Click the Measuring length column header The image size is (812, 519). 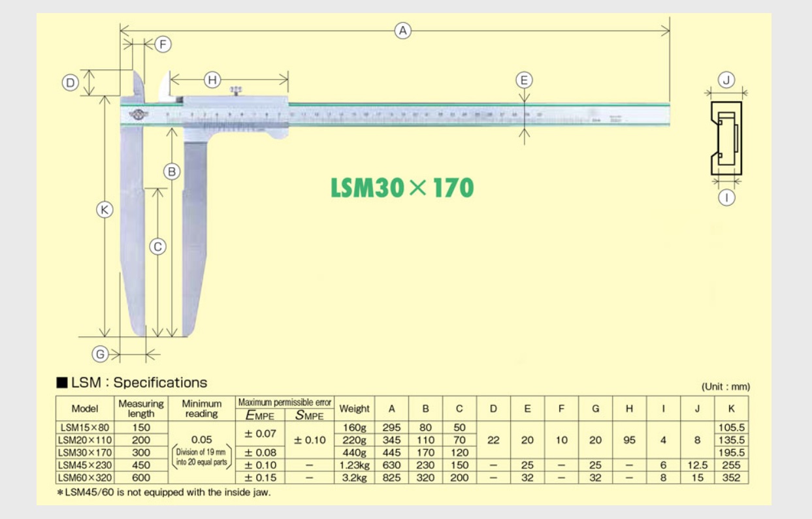[x=141, y=409]
